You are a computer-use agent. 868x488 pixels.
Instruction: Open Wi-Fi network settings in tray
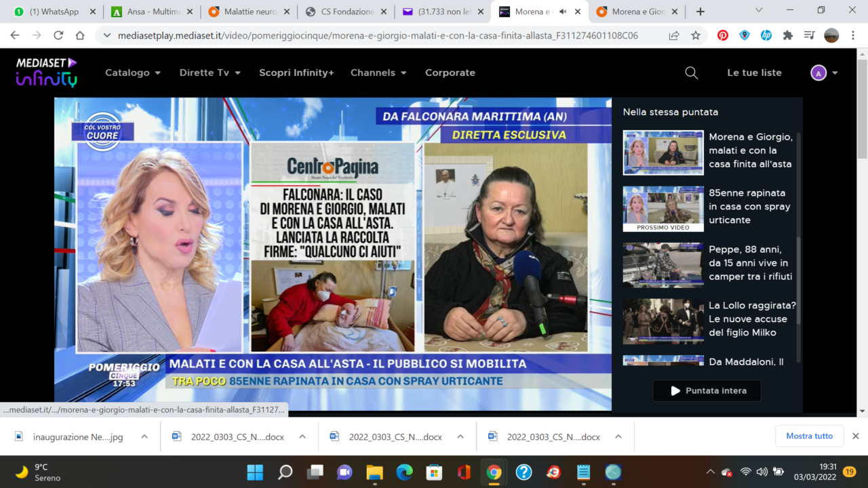pyautogui.click(x=745, y=472)
